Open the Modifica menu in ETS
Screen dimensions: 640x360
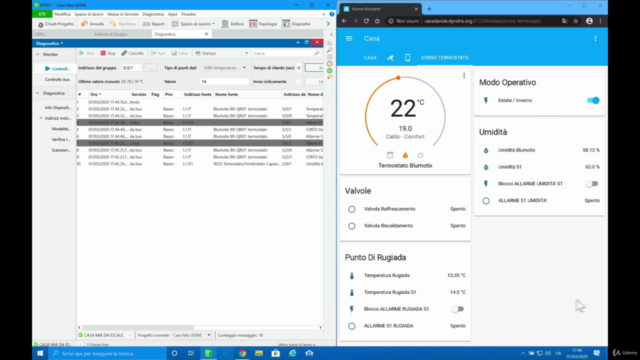coord(62,14)
